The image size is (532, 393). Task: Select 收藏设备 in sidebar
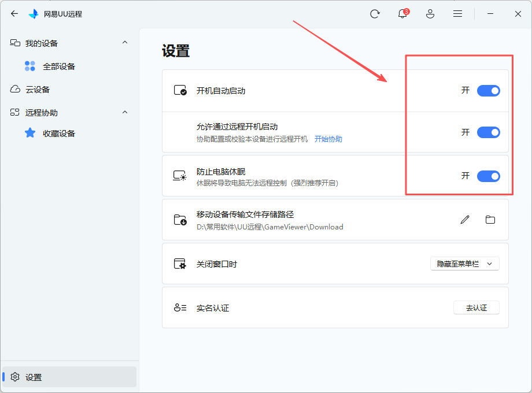click(x=59, y=134)
